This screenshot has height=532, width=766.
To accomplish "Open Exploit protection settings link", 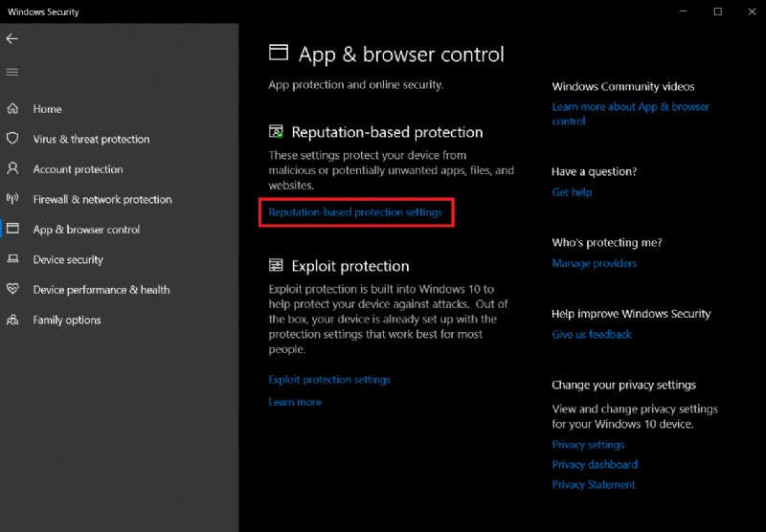I will click(x=329, y=380).
